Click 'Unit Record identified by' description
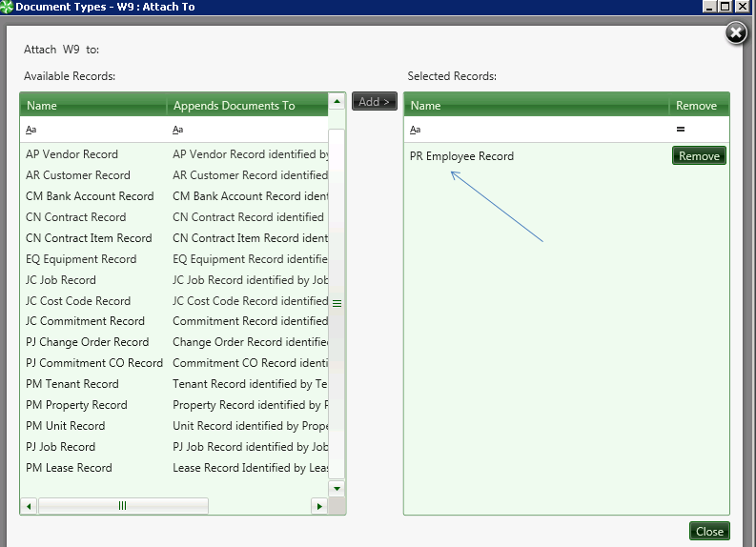The image size is (756, 547). pyautogui.click(x=250, y=426)
